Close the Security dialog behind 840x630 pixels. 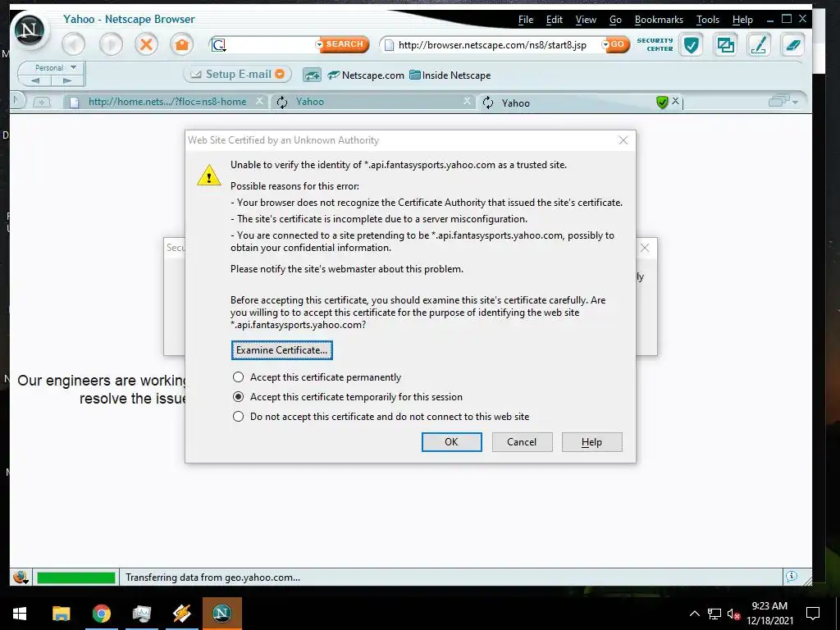pos(645,248)
